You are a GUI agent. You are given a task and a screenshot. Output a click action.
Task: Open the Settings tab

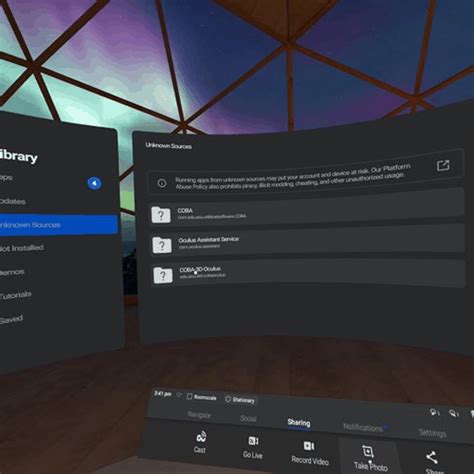[x=432, y=433]
